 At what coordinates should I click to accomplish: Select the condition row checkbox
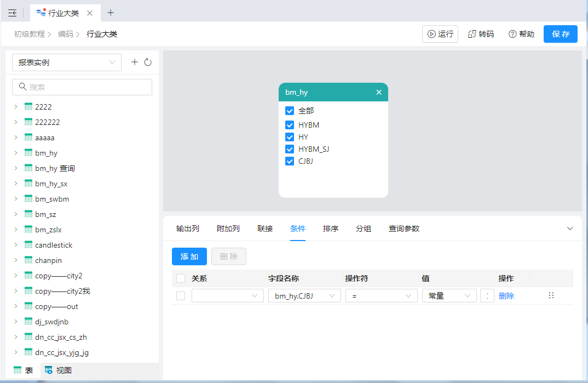(181, 296)
